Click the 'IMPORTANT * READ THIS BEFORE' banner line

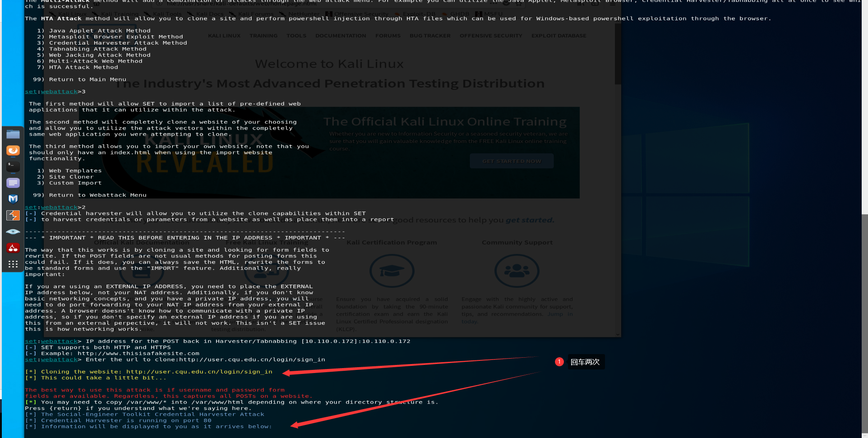coord(185,238)
